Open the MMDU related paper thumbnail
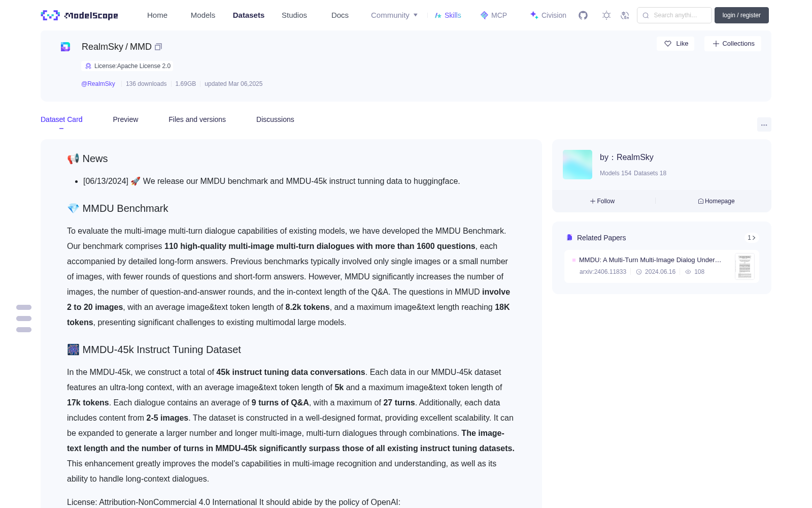 tap(745, 267)
